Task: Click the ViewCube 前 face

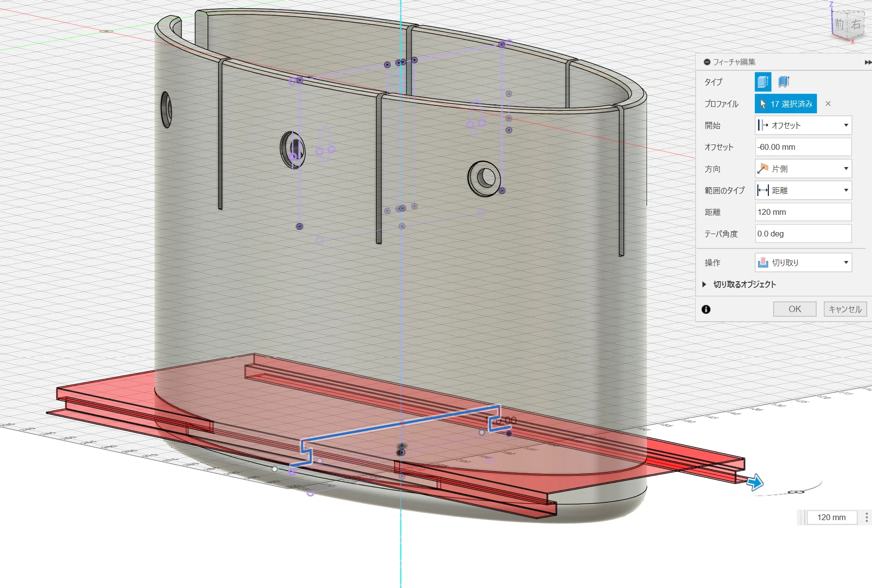Action: click(x=840, y=24)
